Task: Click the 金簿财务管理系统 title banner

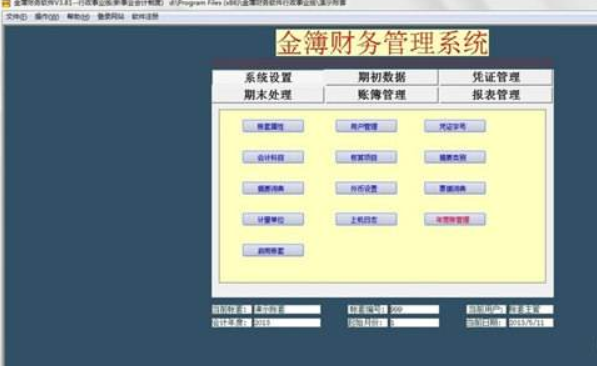Action: 382,43
